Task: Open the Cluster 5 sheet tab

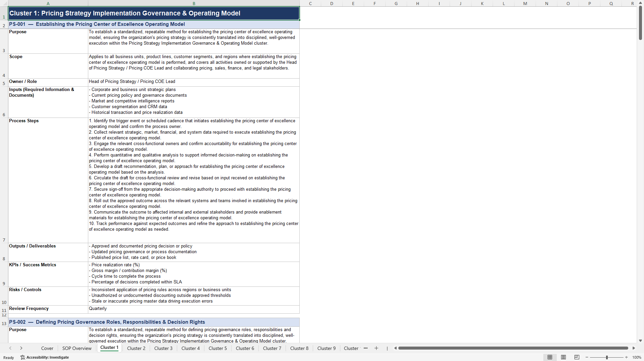Action: 218,348
